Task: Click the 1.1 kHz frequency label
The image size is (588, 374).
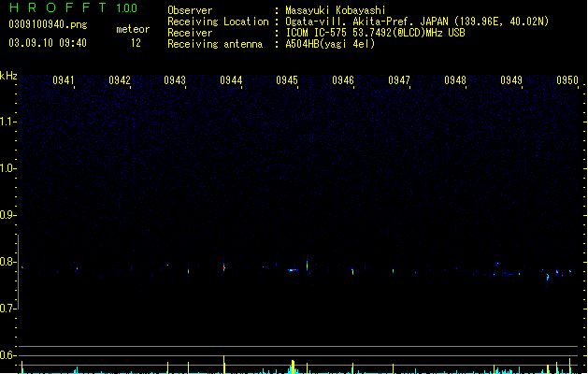Action: 7,122
